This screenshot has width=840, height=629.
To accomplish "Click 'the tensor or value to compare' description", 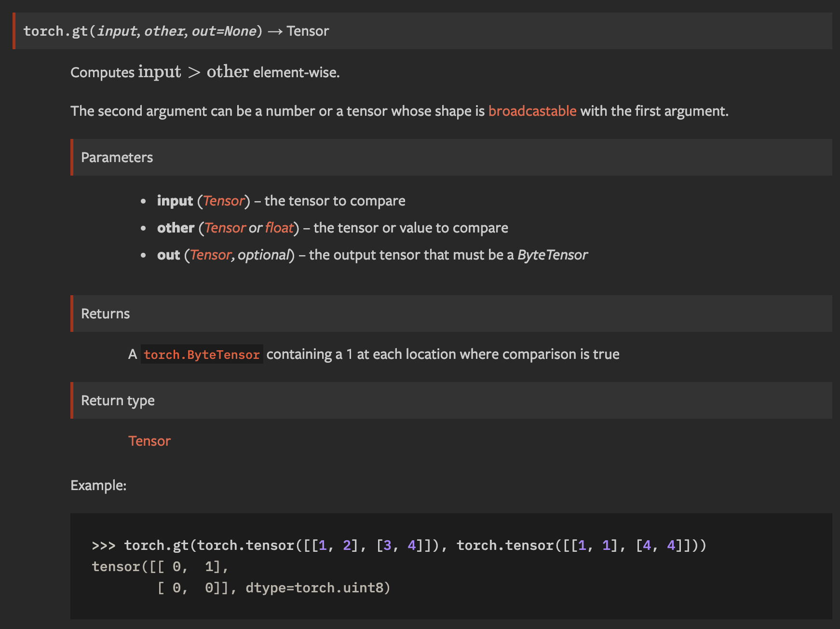I will tap(411, 228).
